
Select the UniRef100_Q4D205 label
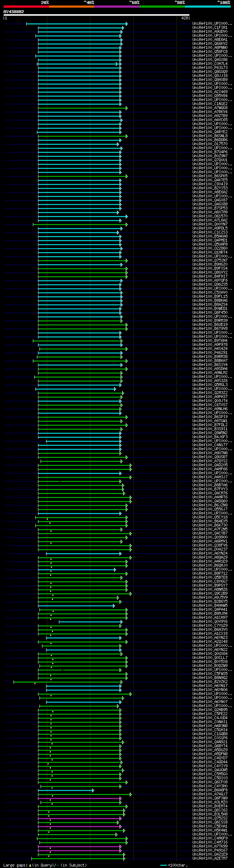coord(210,465)
